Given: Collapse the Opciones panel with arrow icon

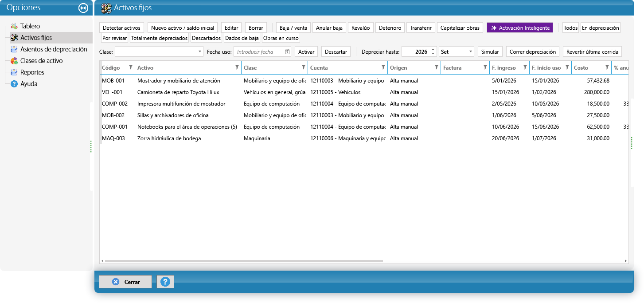Looking at the screenshot, I should [83, 8].
